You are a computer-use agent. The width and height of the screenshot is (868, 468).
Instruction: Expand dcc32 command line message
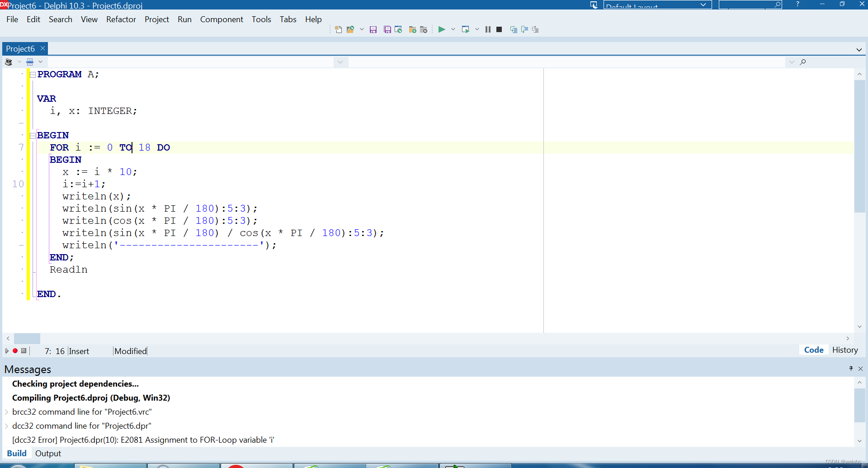pos(6,426)
